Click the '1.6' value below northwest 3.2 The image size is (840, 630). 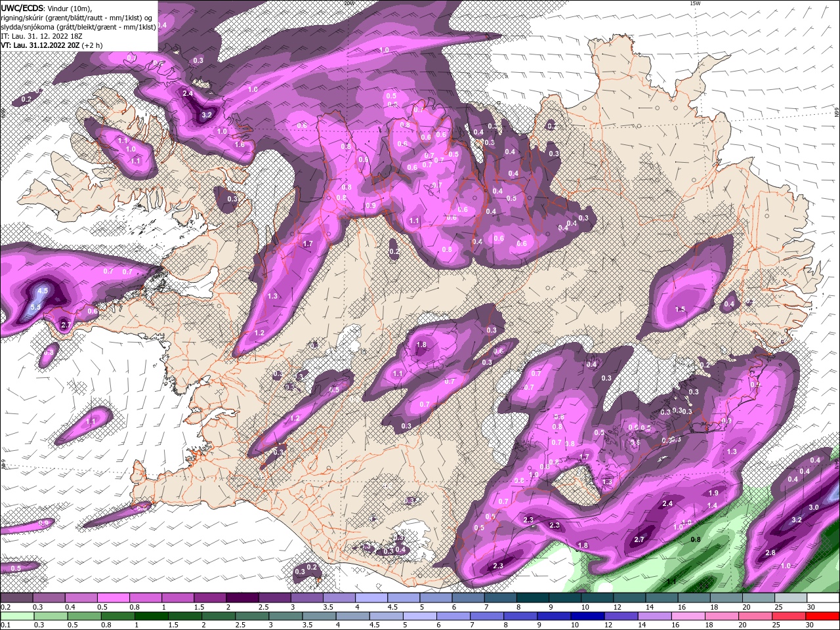click(240, 145)
